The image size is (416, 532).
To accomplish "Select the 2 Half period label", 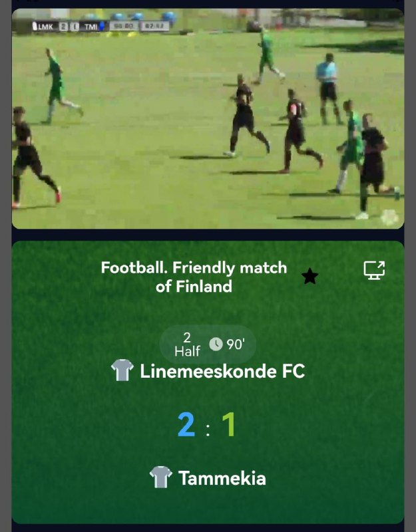I will click(187, 344).
